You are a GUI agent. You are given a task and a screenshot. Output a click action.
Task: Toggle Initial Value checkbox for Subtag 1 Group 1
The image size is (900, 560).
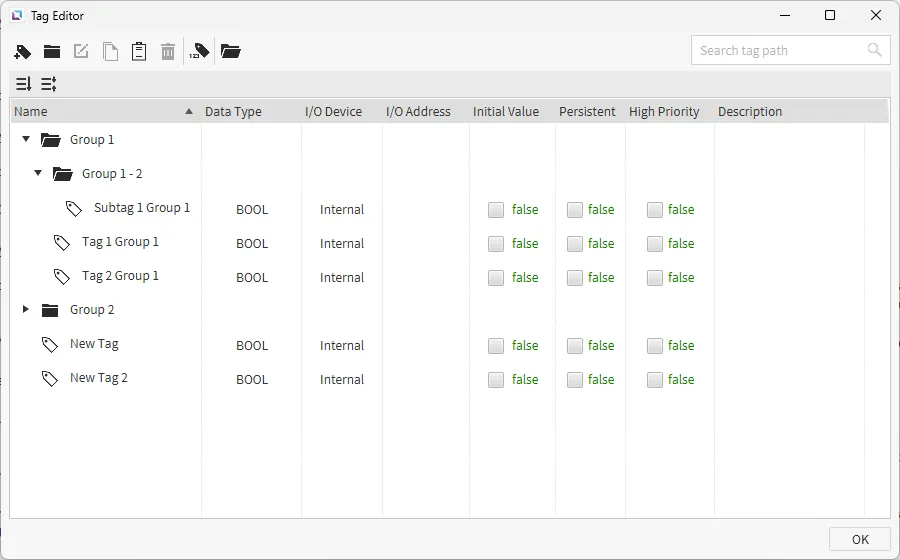(496, 210)
